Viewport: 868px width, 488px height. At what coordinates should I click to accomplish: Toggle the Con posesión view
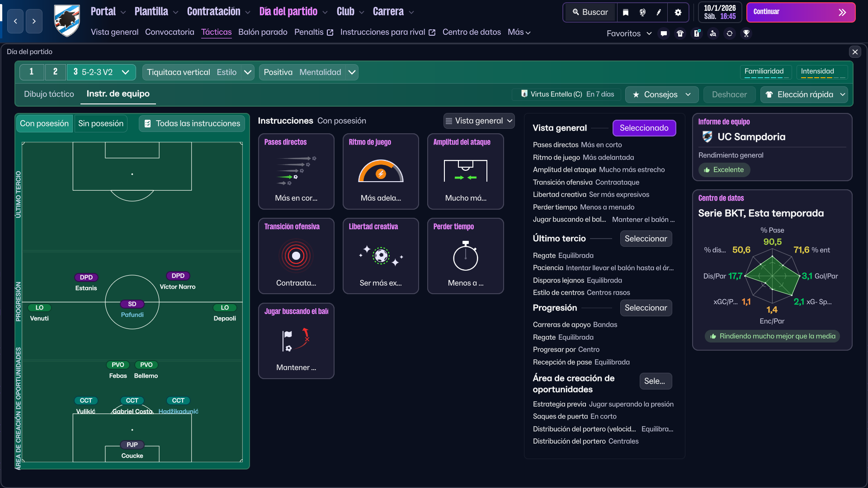click(44, 123)
